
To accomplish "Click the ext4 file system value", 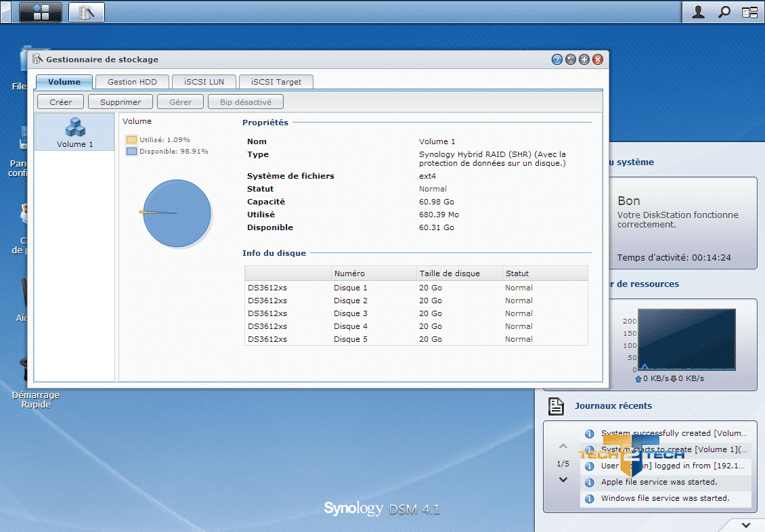I will 427,176.
